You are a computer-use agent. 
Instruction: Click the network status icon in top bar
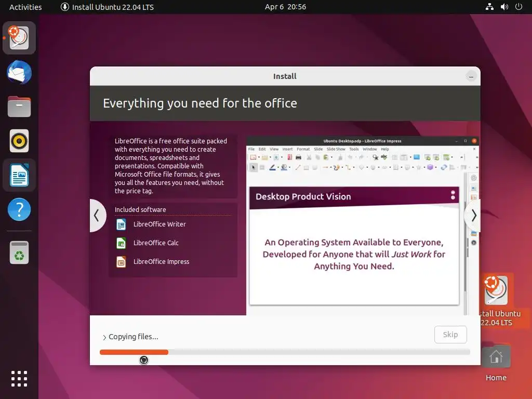[489, 7]
